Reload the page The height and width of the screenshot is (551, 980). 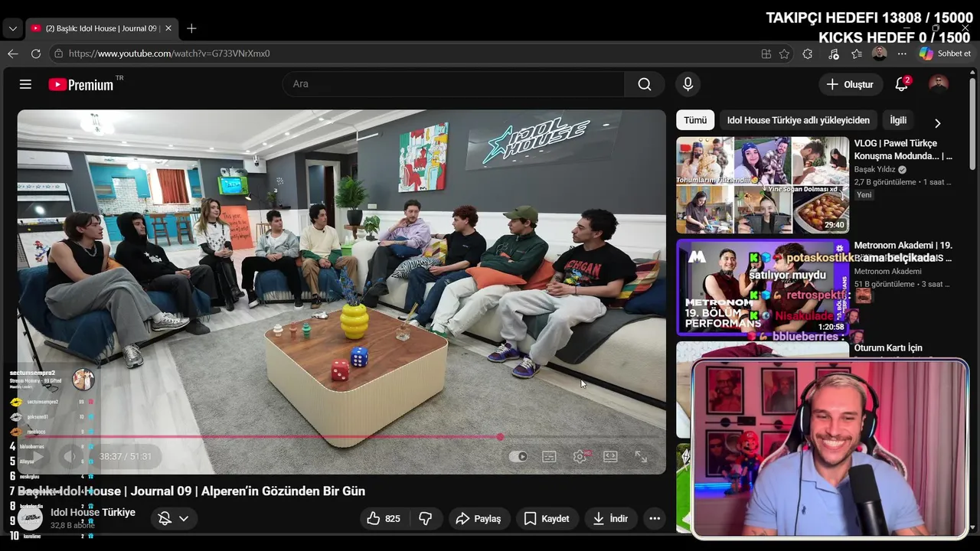(x=36, y=54)
